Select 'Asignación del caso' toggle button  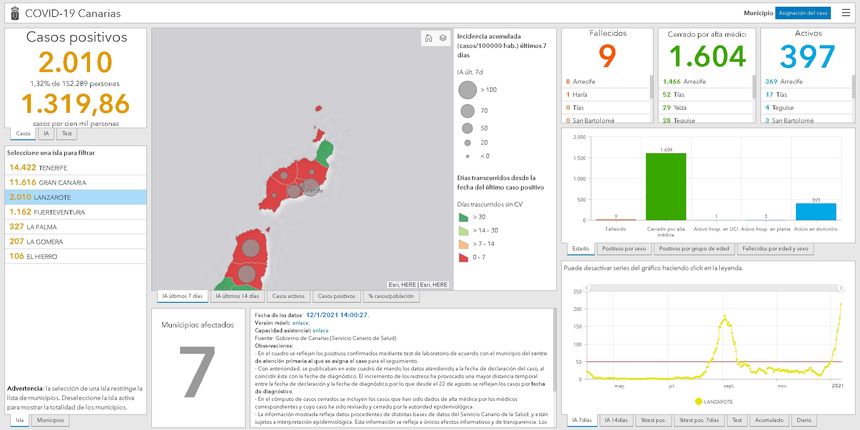click(x=803, y=13)
